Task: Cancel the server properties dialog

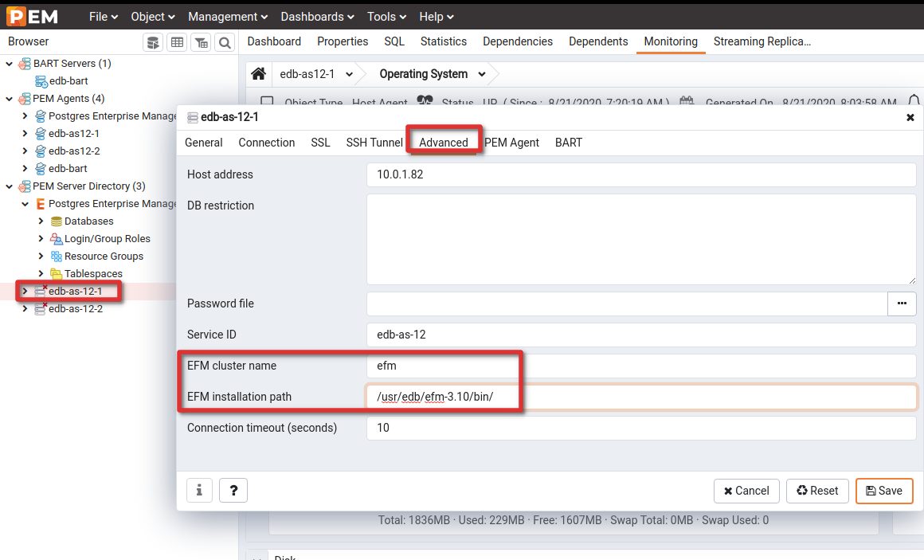Action: (x=746, y=491)
